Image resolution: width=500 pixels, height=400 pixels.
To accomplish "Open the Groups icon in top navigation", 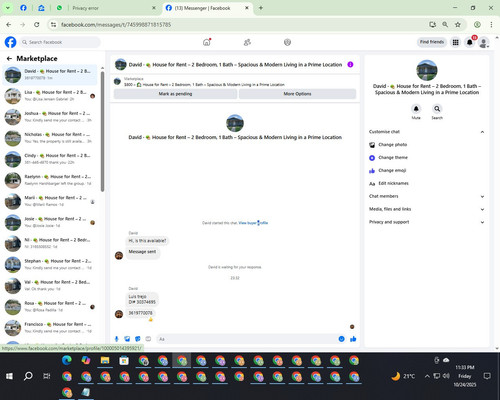I will coord(287,42).
